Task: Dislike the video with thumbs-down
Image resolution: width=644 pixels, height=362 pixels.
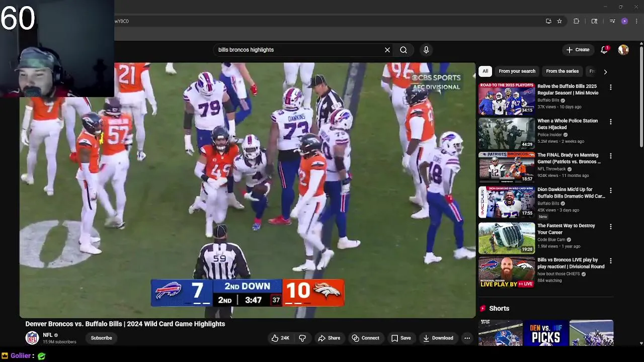Action: pos(302,338)
